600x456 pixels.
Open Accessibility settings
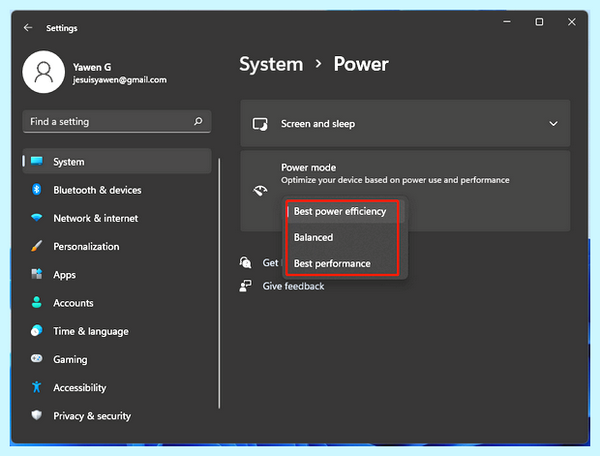click(x=117, y=388)
